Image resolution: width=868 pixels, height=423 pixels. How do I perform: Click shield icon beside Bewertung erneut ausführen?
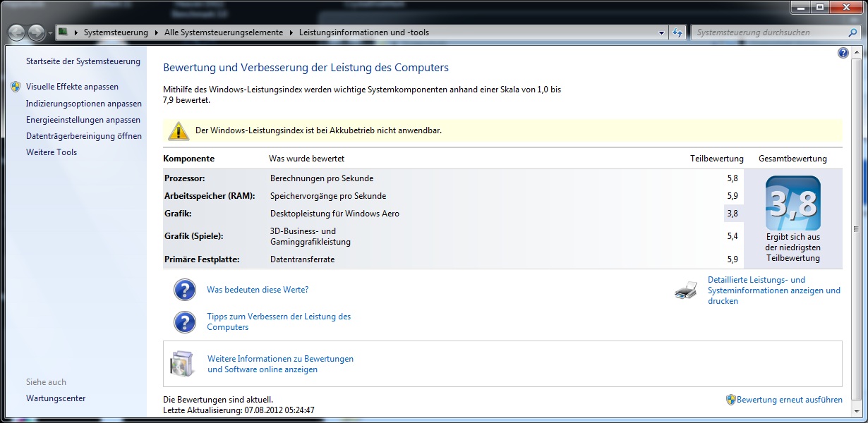pos(731,400)
